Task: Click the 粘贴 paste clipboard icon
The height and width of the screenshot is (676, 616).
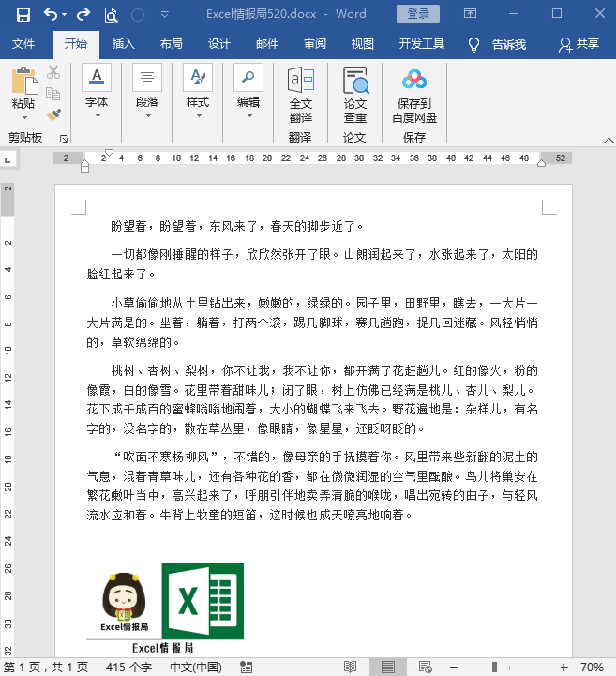Action: point(24,81)
